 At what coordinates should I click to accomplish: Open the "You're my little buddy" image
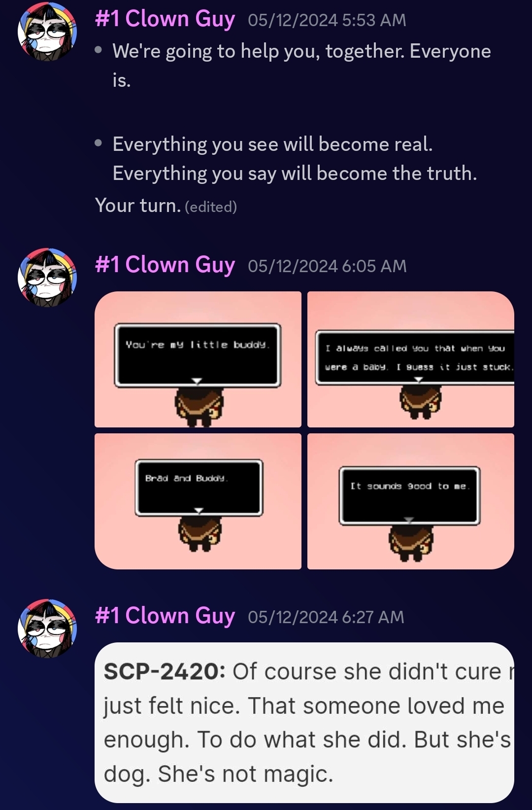coord(198,359)
